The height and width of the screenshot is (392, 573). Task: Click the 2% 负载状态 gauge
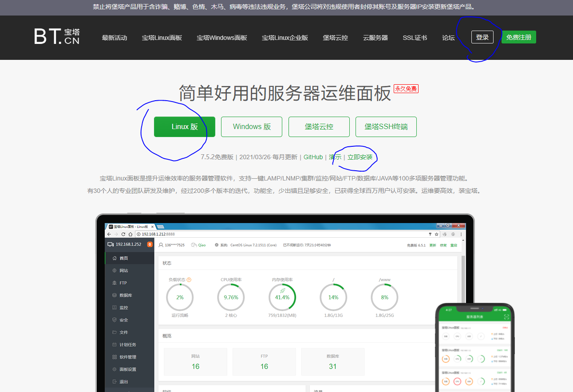pos(180,297)
